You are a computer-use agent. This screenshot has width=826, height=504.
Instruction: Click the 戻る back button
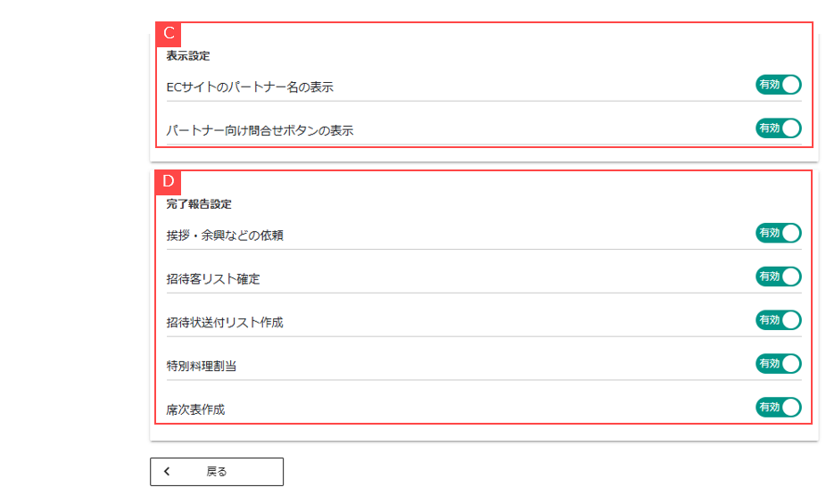pos(217,472)
